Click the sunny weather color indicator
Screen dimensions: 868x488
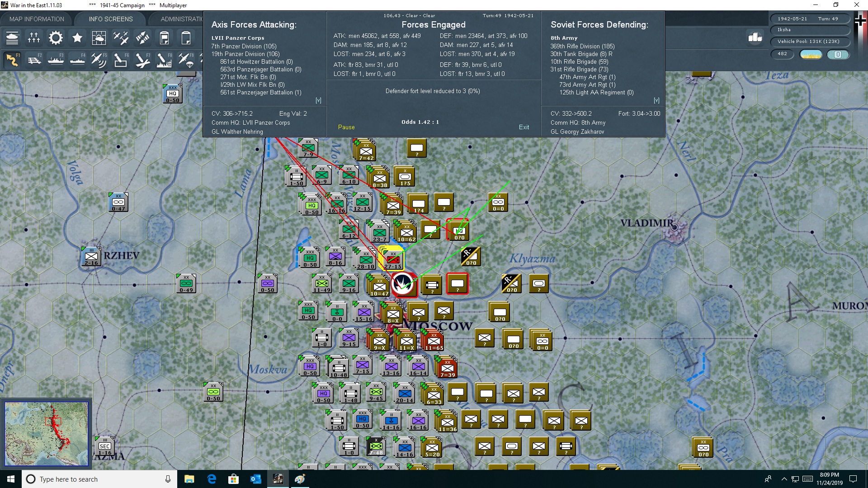(811, 54)
